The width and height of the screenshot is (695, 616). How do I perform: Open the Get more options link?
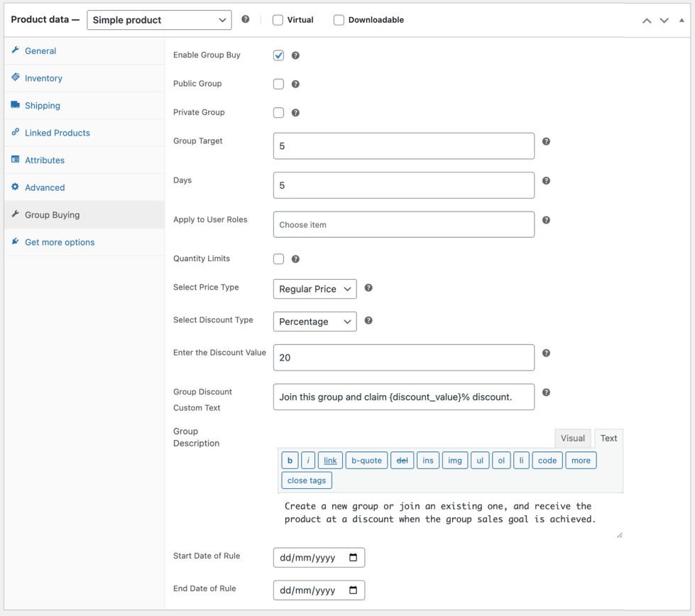pos(60,242)
